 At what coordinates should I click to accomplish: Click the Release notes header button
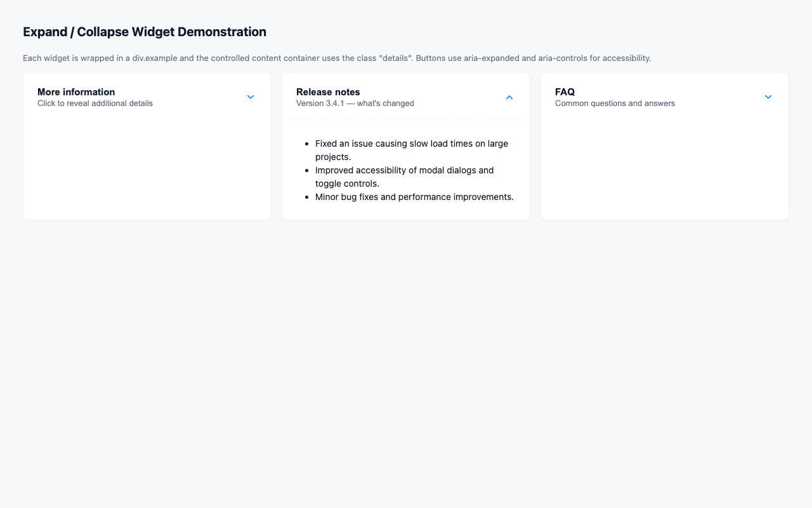[406, 97]
